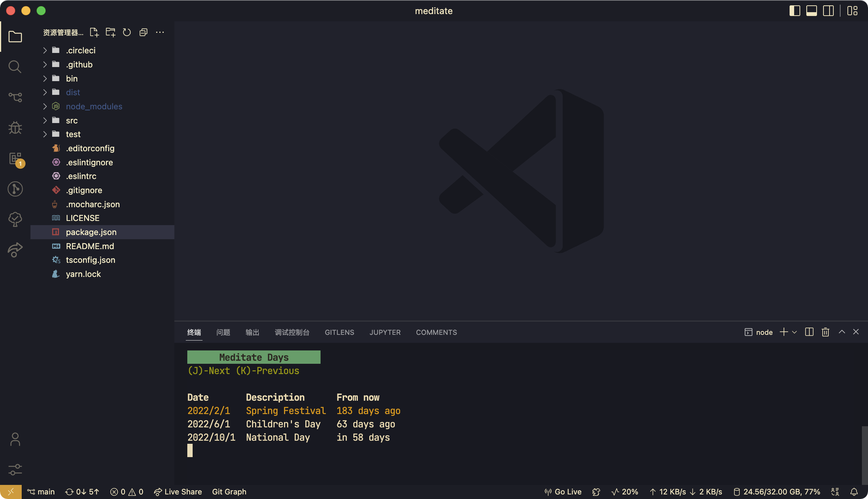
Task: Open the Source Control view
Action: (15, 98)
